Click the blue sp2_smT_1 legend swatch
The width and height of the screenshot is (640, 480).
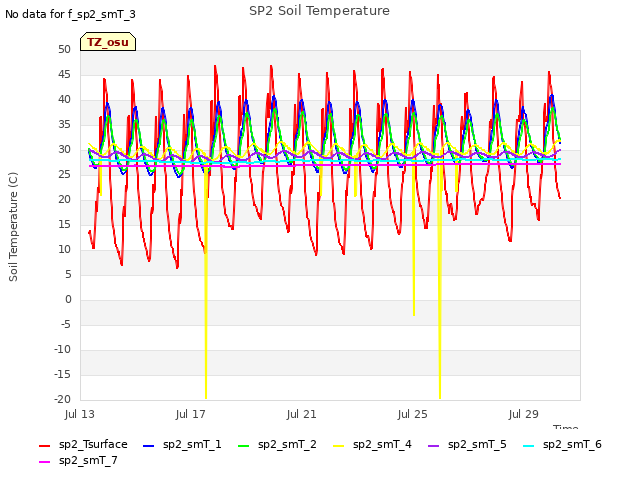pyautogui.click(x=149, y=446)
